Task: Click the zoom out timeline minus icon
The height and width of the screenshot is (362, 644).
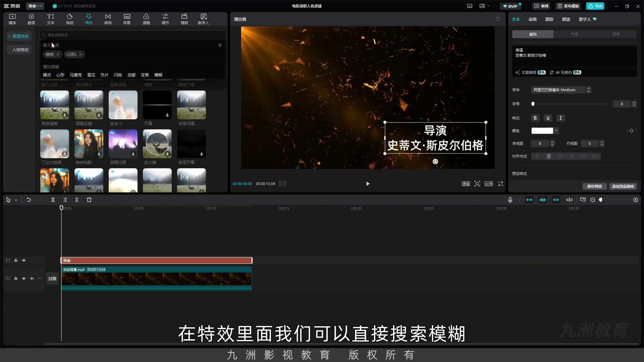Action: point(593,200)
